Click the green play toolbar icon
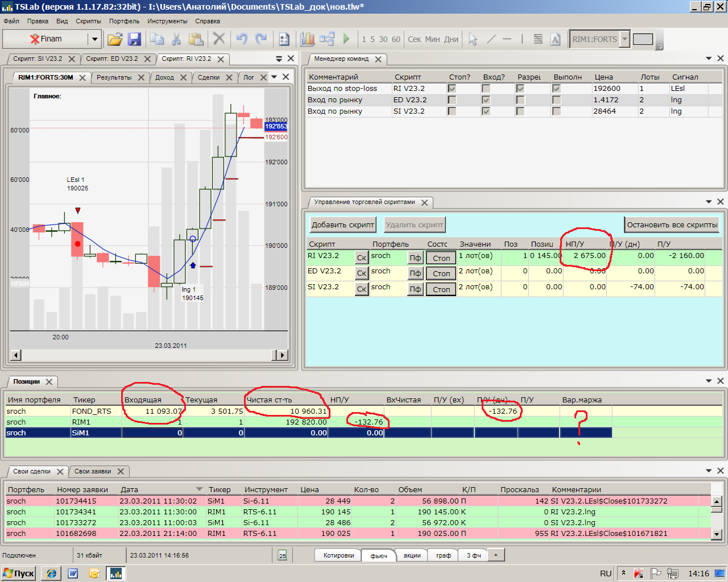The height and width of the screenshot is (582, 728). tap(346, 39)
